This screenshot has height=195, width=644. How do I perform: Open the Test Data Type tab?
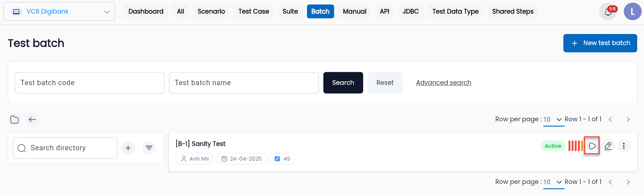[x=455, y=11]
